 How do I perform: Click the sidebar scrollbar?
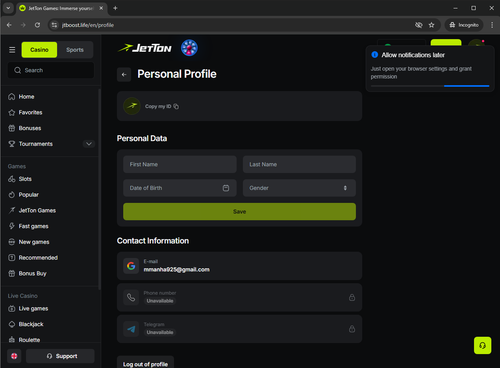tap(99, 189)
